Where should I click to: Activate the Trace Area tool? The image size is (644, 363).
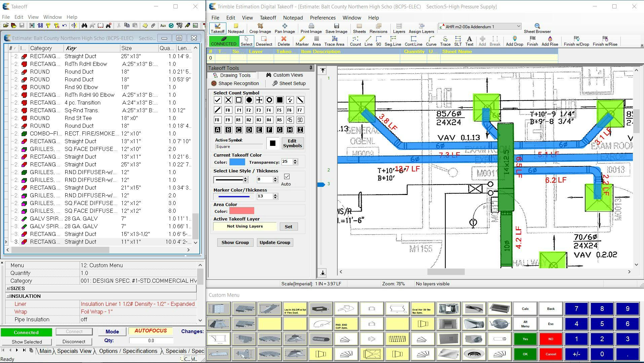(334, 40)
